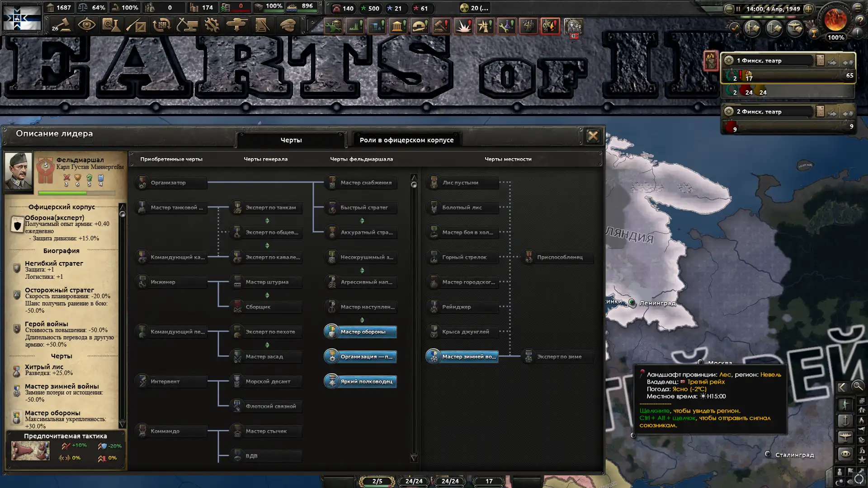
Task: Toggle the eye map visibility icon at bottom right
Action: (x=845, y=454)
